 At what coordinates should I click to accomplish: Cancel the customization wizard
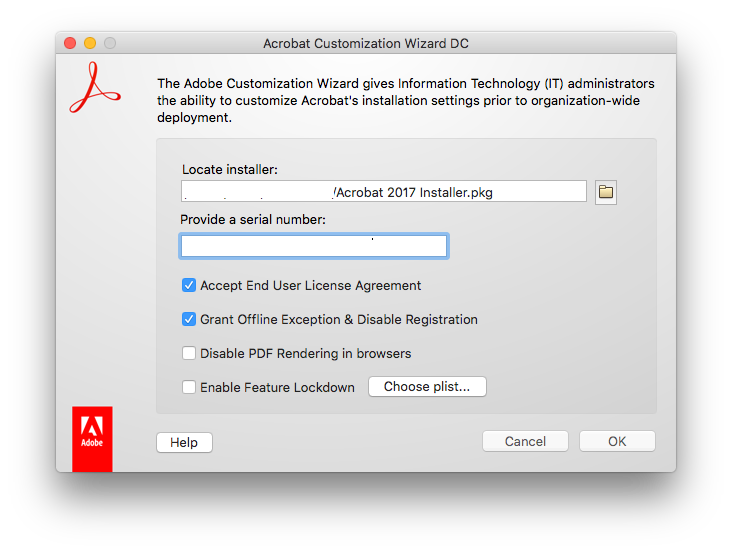point(525,441)
